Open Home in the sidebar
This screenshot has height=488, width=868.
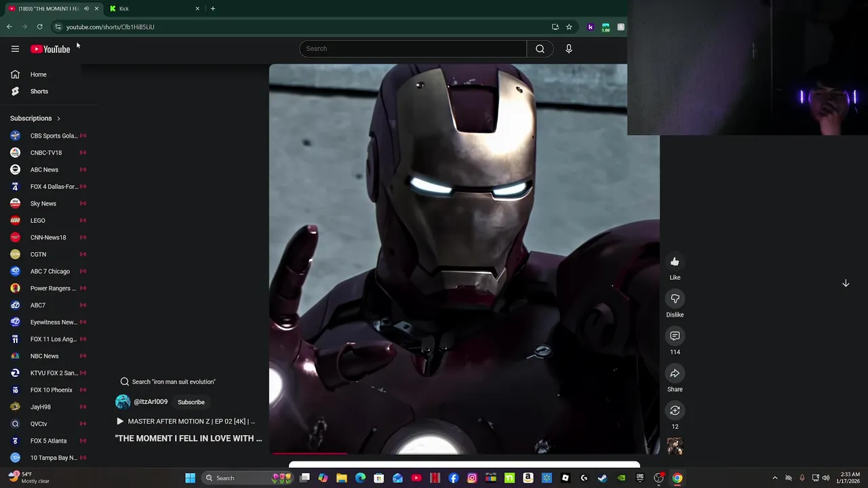click(39, 75)
